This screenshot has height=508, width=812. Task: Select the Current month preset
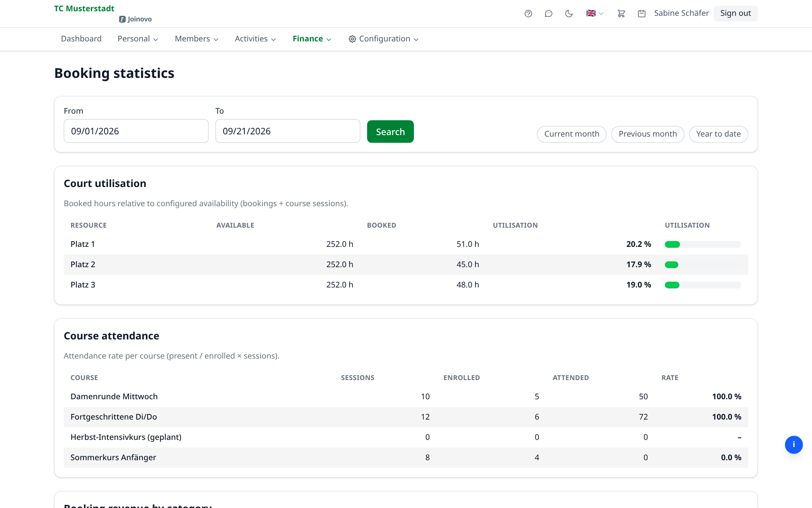click(x=571, y=134)
